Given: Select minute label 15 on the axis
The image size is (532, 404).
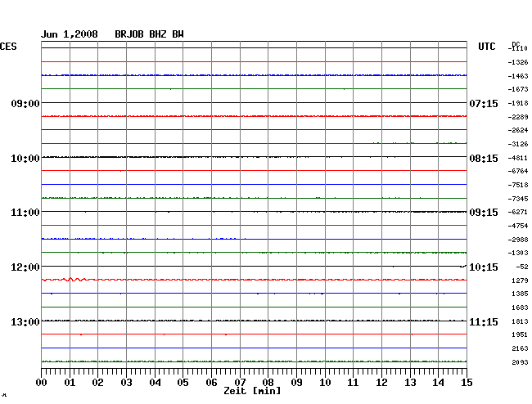Looking at the screenshot, I should [x=467, y=383].
